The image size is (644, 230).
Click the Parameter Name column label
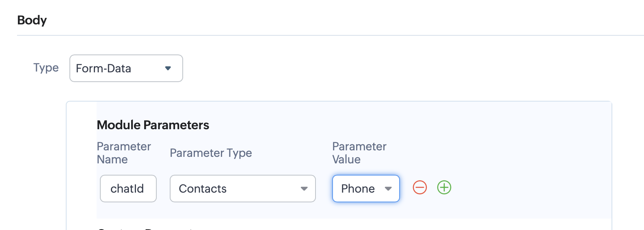[x=123, y=153]
